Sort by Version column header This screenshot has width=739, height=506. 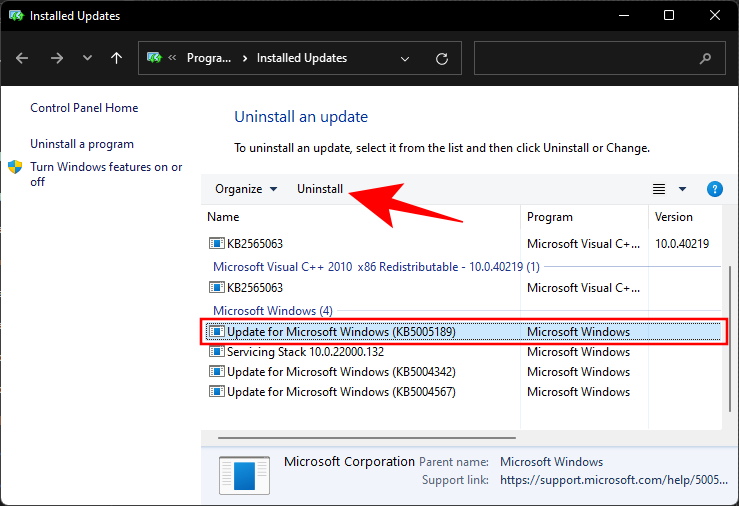(x=673, y=217)
